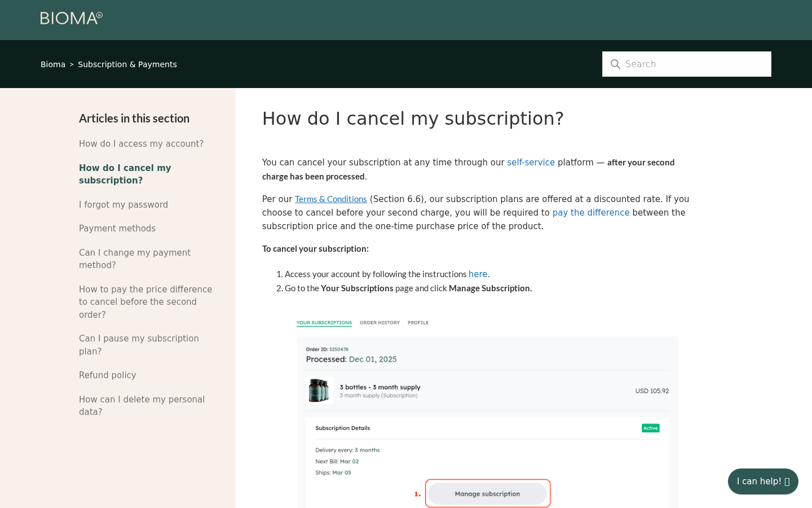
Task: Open 'How do I access my account?' article
Action: click(142, 144)
